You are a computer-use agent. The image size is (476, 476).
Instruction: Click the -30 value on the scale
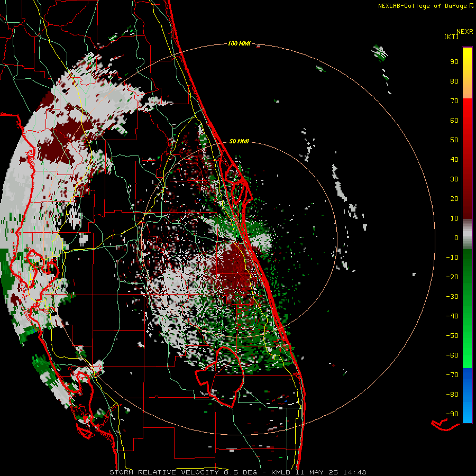[x=452, y=297]
